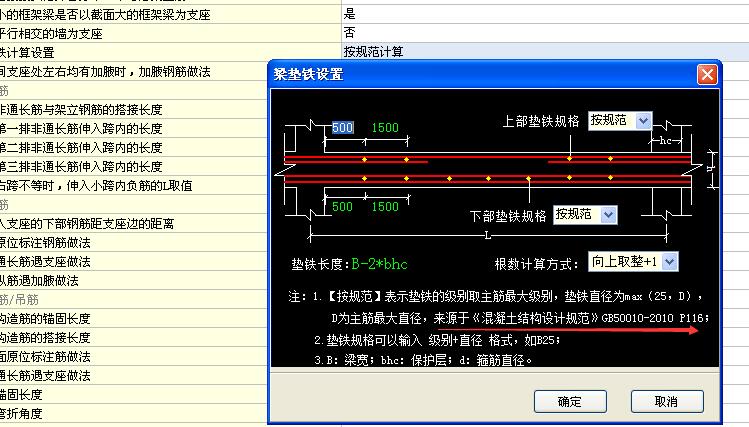The width and height of the screenshot is (749, 427).
Task: Select row 入支座的下部钢筋距支座边的距离
Action: coord(133,224)
